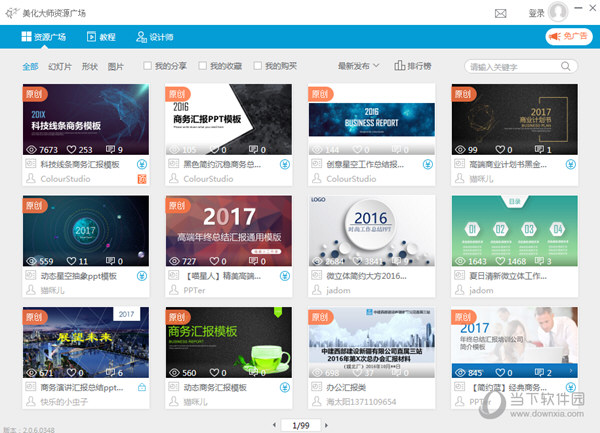The image size is (600, 433).
Task: Click download icon for 【简约蓝】经典商务
Action: point(571,387)
